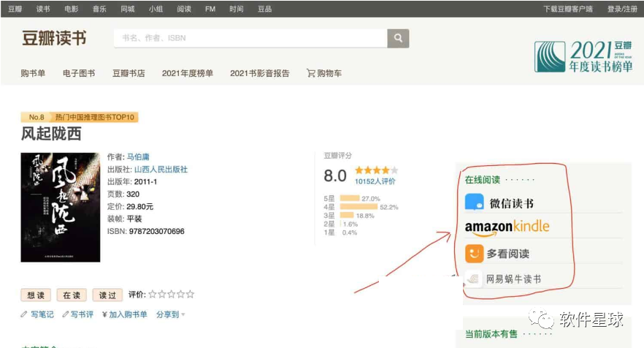Click the 风起陇西 book cover thumbnail
Screen dimensions: 644x348
click(61, 208)
